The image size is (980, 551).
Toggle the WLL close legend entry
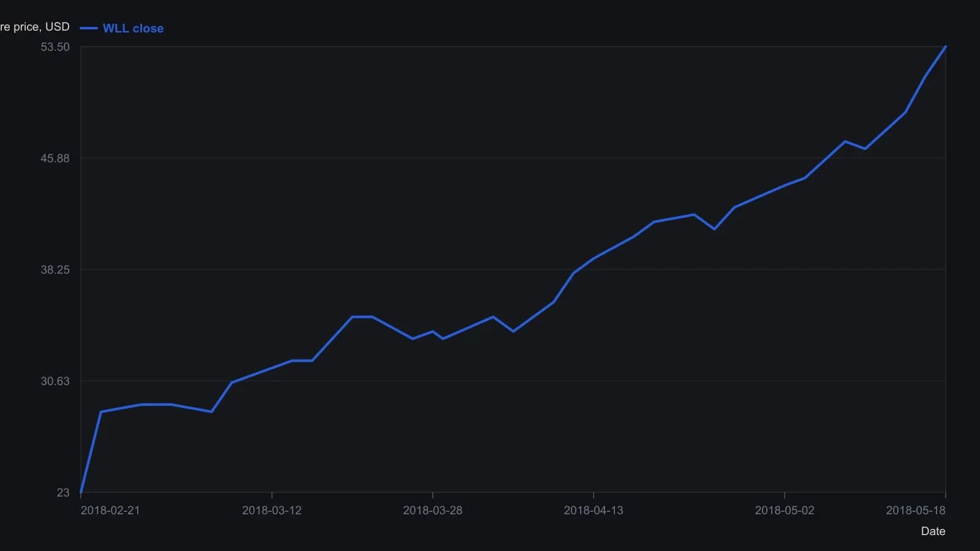pyautogui.click(x=122, y=28)
